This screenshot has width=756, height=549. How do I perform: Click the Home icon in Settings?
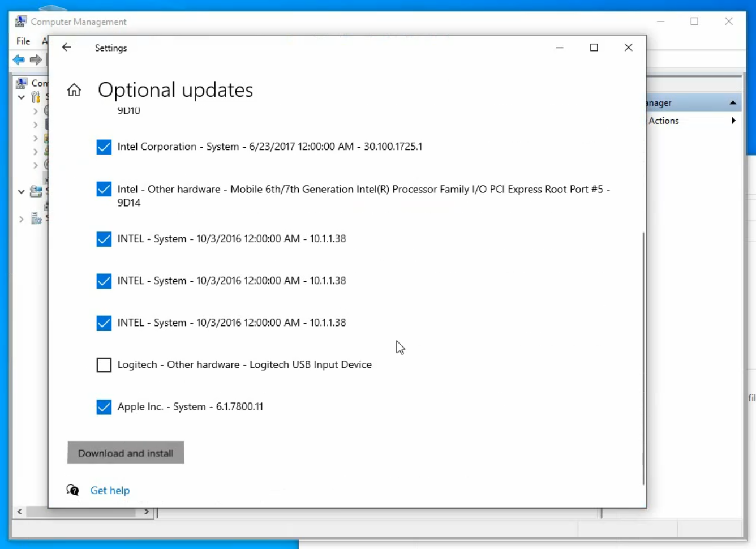click(x=74, y=89)
